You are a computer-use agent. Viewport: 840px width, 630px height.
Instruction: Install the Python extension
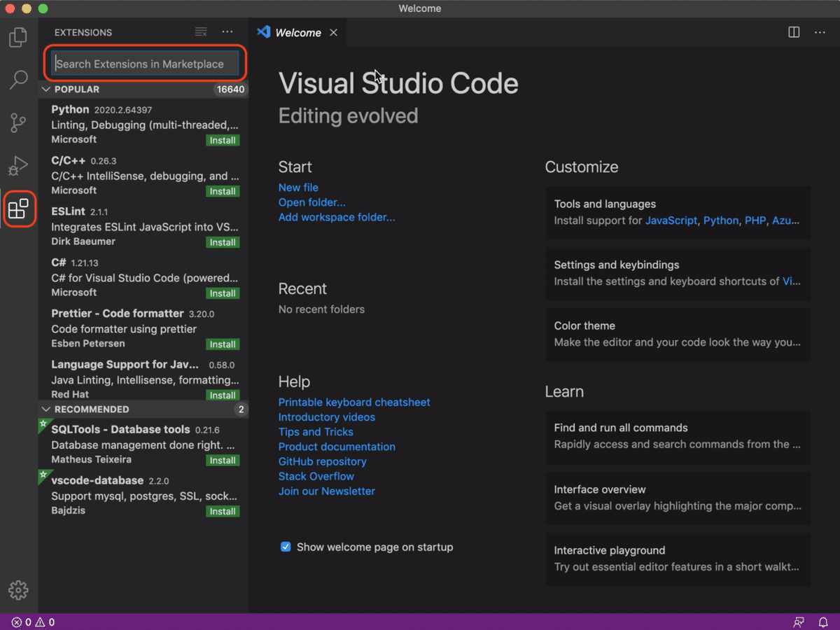[223, 141]
